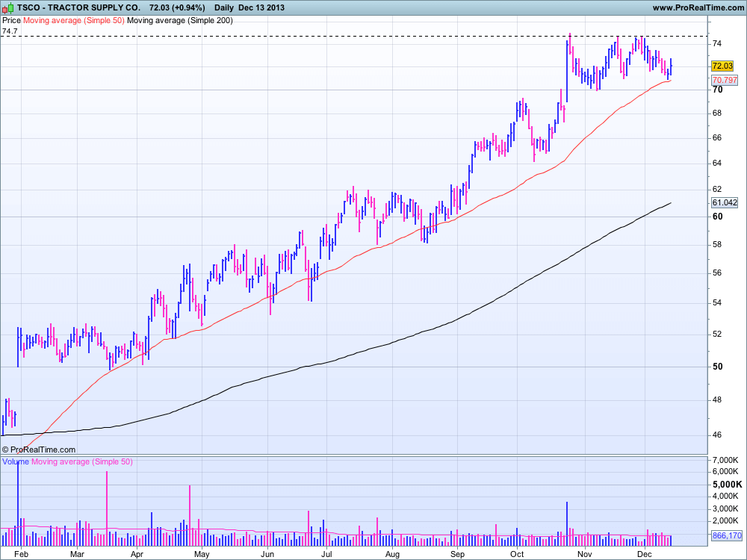Viewport: 747px width, 560px height.
Task: Click the 56 price axis label
Action: tap(717, 273)
